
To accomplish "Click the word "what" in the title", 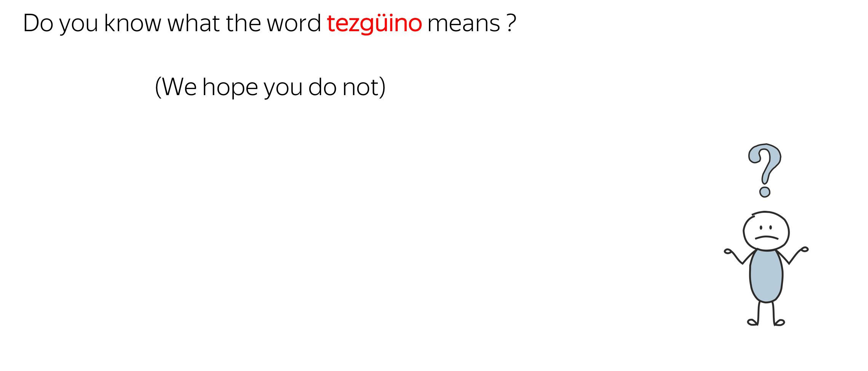I will tap(193, 24).
